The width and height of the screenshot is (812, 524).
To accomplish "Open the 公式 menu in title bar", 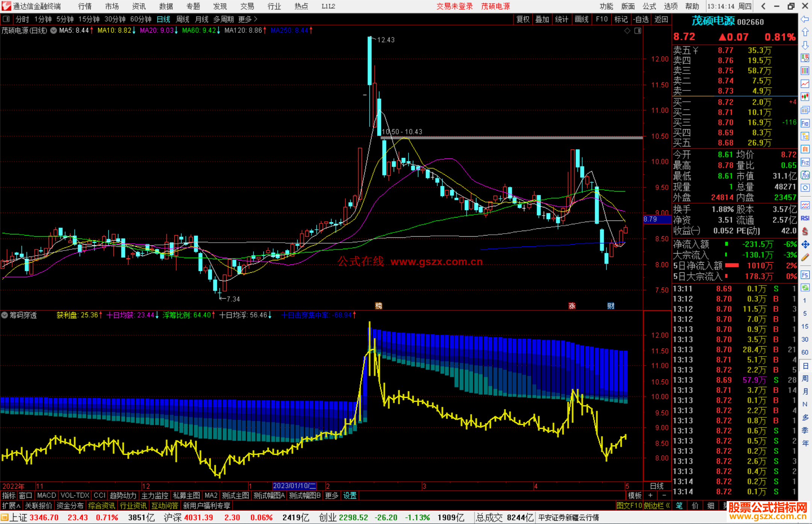I will pos(649,6).
